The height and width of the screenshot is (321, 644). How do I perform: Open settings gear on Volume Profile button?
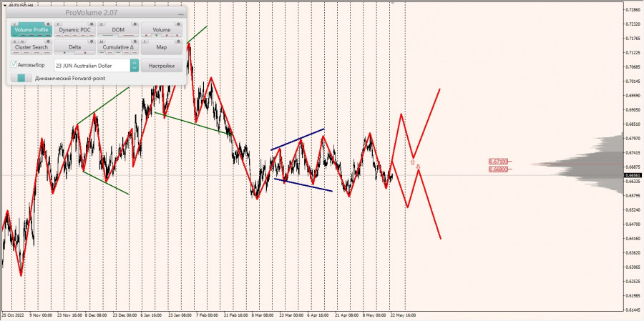(49, 24)
